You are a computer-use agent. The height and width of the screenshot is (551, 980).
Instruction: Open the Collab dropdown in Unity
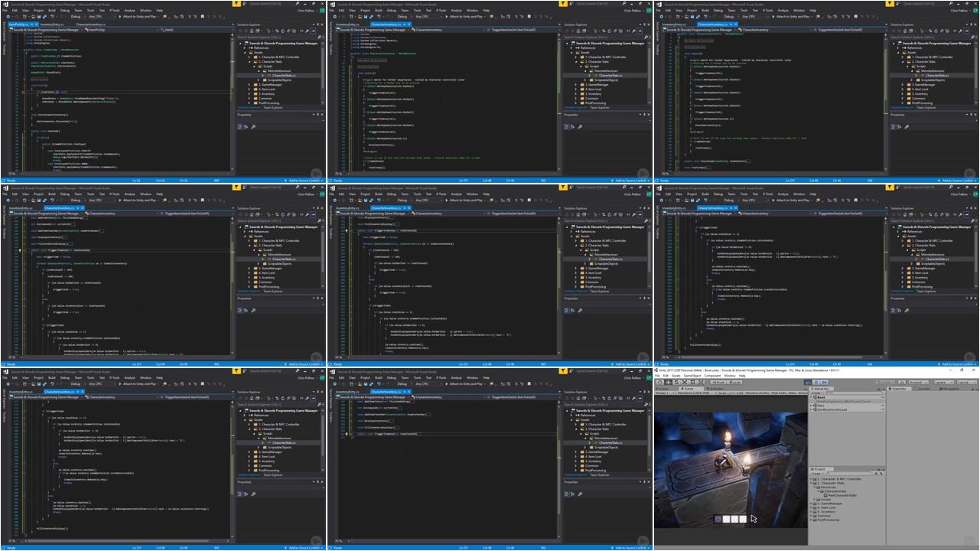click(885, 383)
